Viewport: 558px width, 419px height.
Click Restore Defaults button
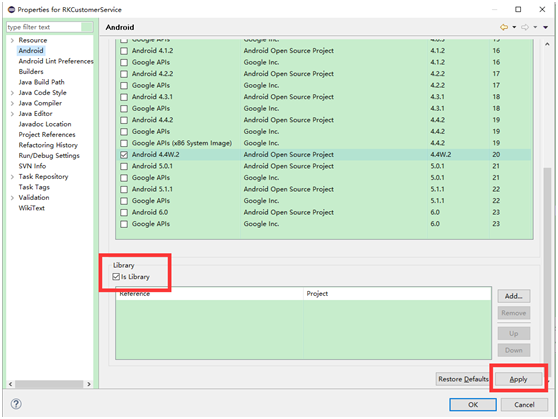pyautogui.click(x=463, y=379)
